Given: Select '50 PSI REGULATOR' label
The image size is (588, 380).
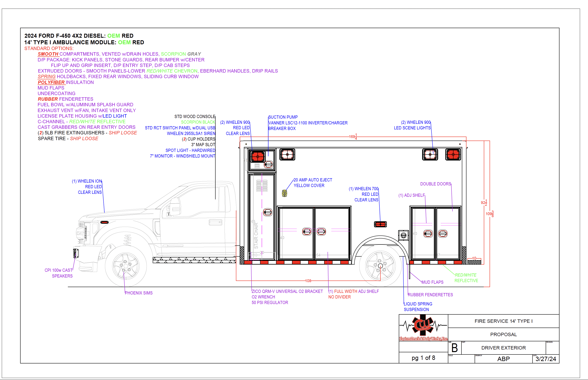Looking at the screenshot, I should point(270,302).
